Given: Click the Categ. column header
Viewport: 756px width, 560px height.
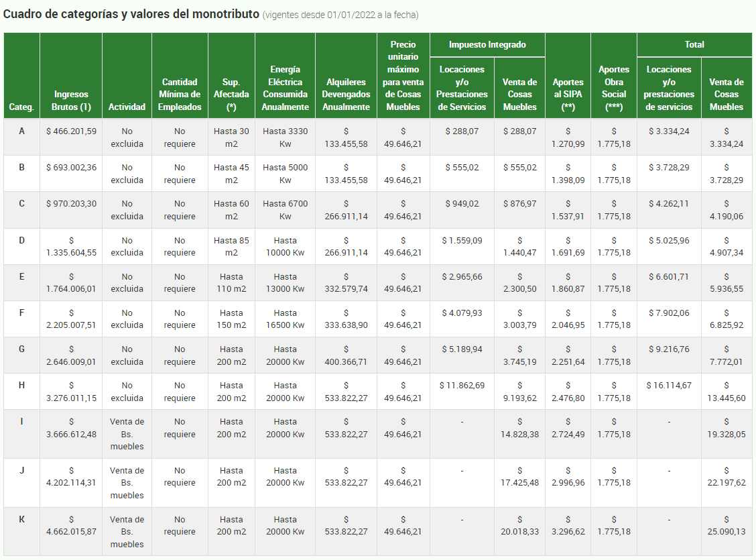Looking at the screenshot, I should click(x=21, y=107).
